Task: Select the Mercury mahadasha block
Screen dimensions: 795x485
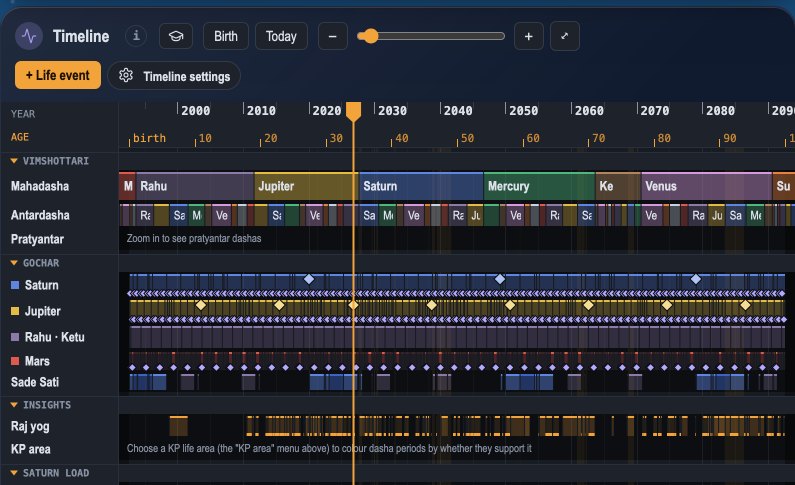Action: (539, 186)
